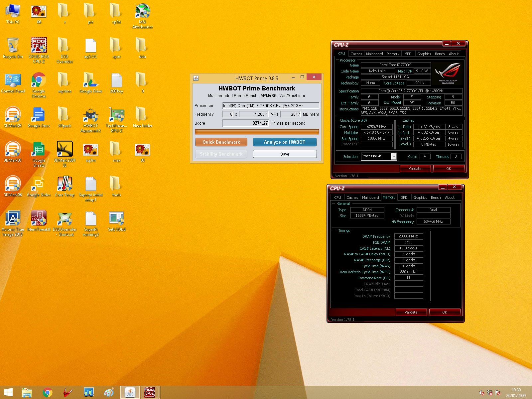Viewport: 532px width, 399px height.
Task: Open D3DOverrider Shortcut icon
Action: click(65, 223)
